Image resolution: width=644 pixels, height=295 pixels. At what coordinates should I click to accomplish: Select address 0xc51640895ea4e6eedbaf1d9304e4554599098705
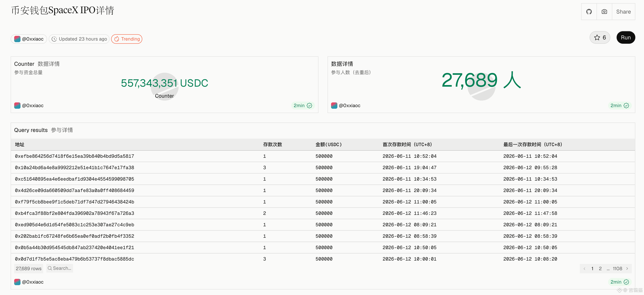(74, 179)
